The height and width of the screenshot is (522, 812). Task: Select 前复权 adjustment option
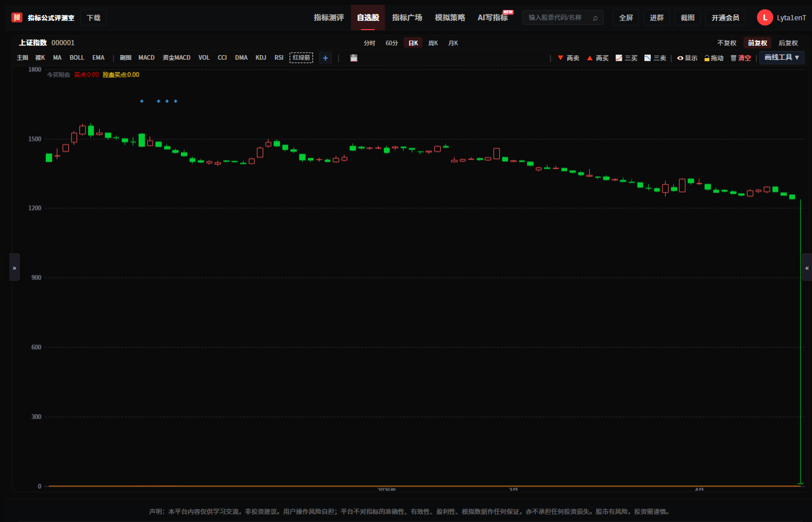coord(757,43)
